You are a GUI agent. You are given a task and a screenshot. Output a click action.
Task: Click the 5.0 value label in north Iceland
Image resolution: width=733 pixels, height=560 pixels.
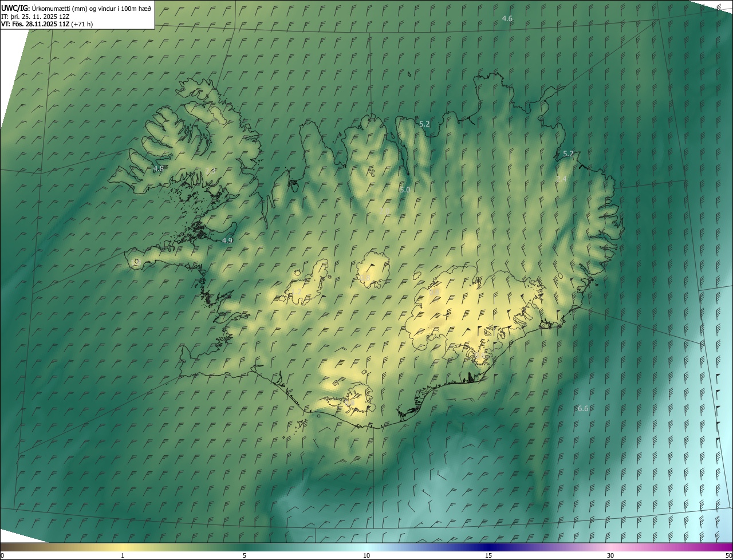405,190
